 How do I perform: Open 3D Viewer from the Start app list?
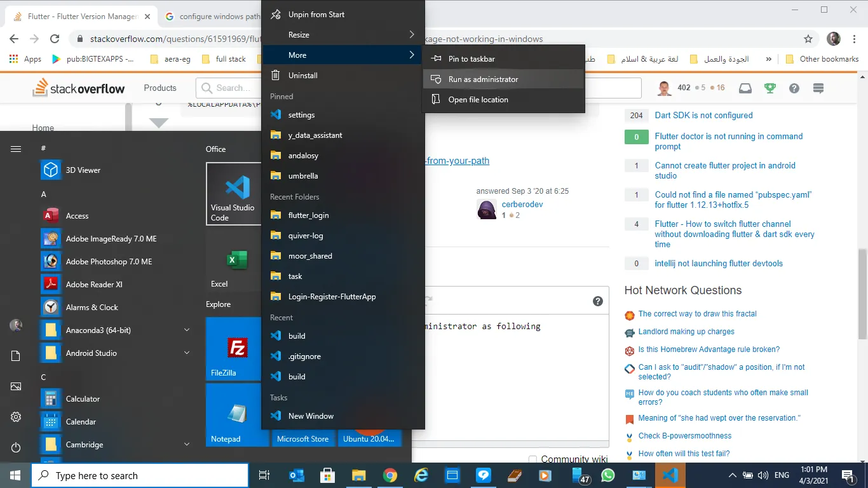(114, 170)
